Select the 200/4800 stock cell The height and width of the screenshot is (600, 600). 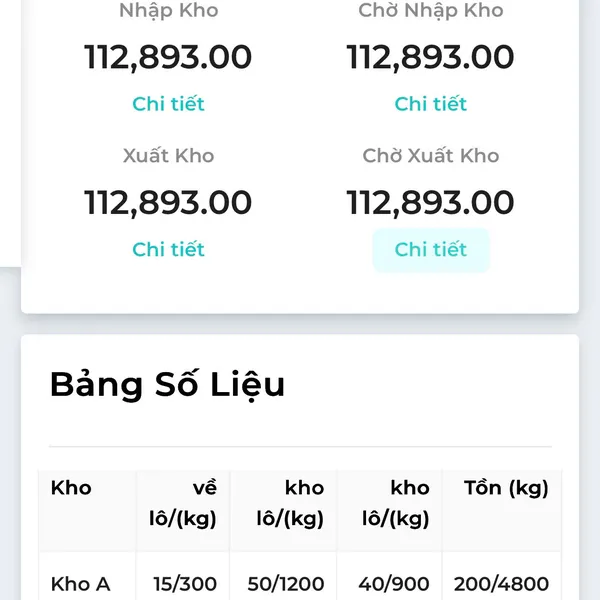tap(501, 584)
